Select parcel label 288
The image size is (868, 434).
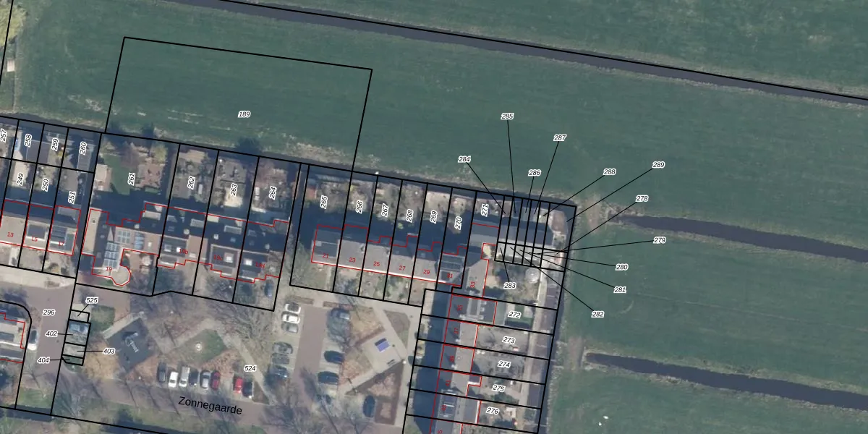tap(610, 172)
